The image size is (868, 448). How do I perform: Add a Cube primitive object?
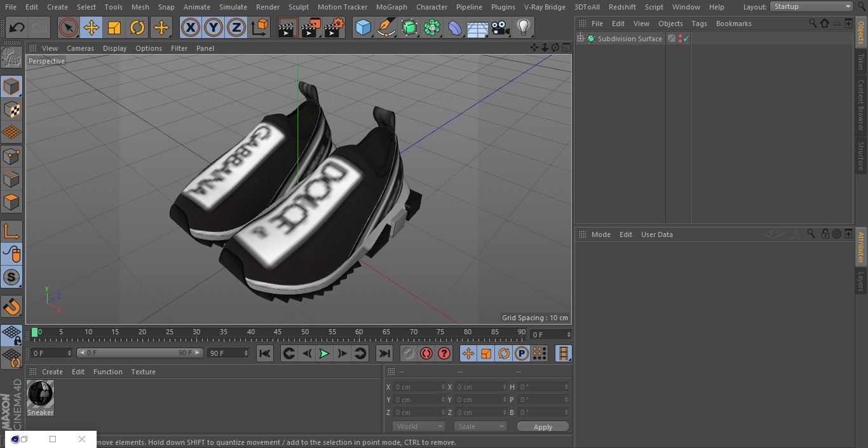click(x=363, y=27)
